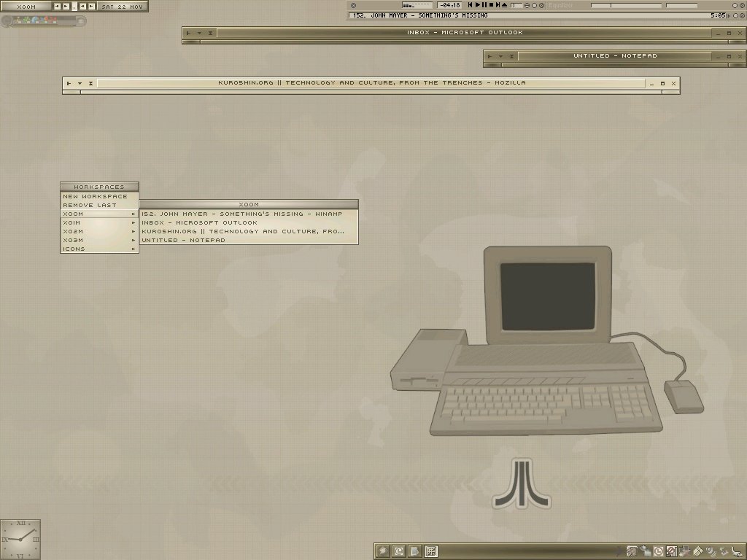Skip to next track in Winamp
This screenshot has width=747, height=560.
click(x=498, y=5)
